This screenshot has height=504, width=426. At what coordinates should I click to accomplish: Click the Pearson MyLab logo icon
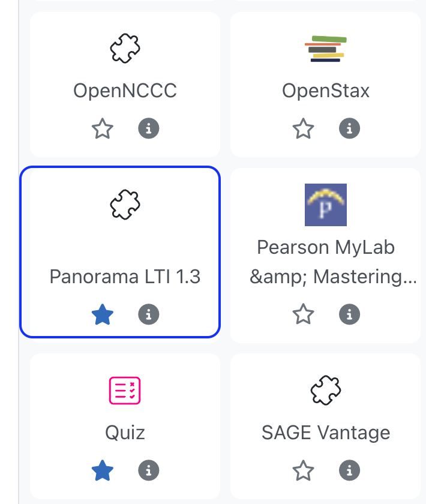coord(326,205)
